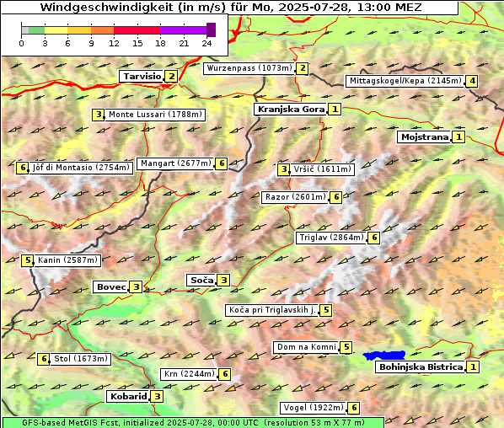Viewport: 504px width, 428px height.
Task: Click the Dom na Komni hut label
Action: point(307,347)
